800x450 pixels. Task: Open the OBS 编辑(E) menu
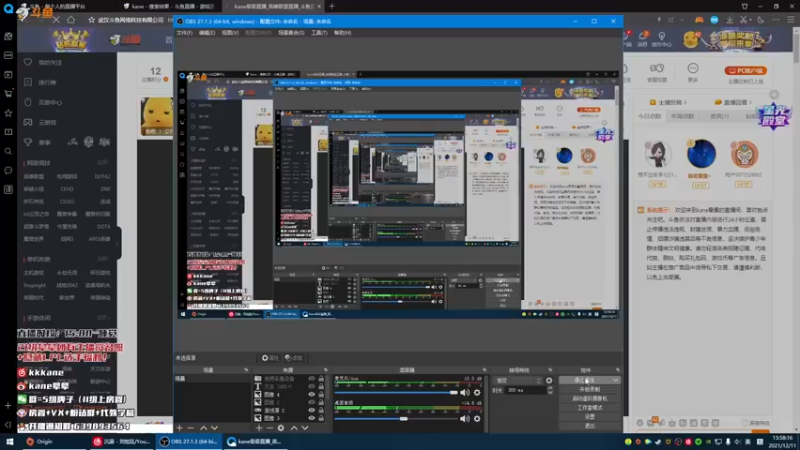click(x=207, y=33)
